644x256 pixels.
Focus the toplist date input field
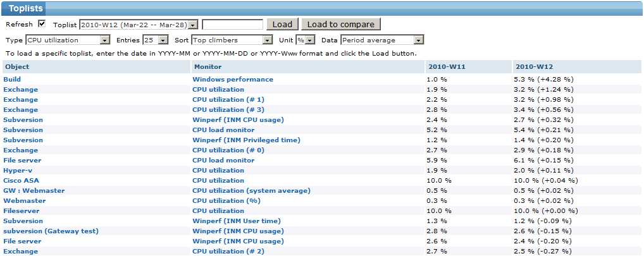point(232,25)
